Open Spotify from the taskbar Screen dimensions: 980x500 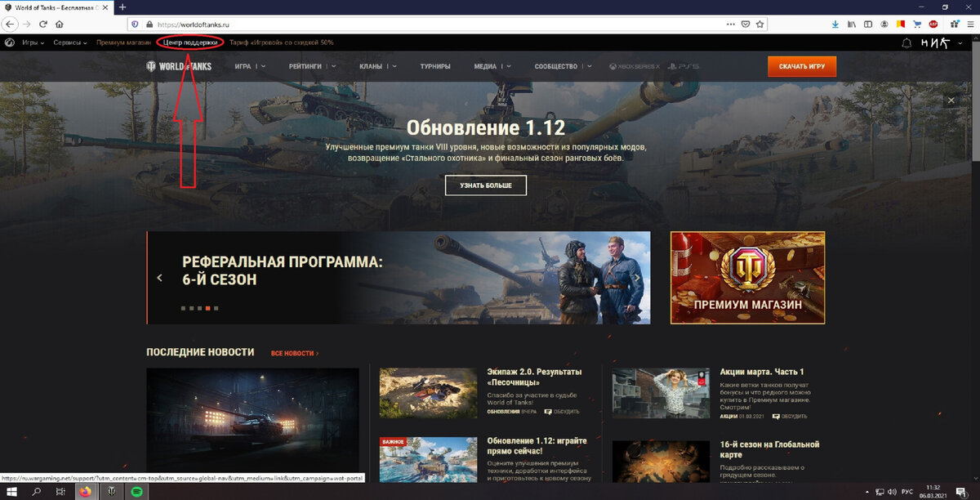click(x=136, y=492)
